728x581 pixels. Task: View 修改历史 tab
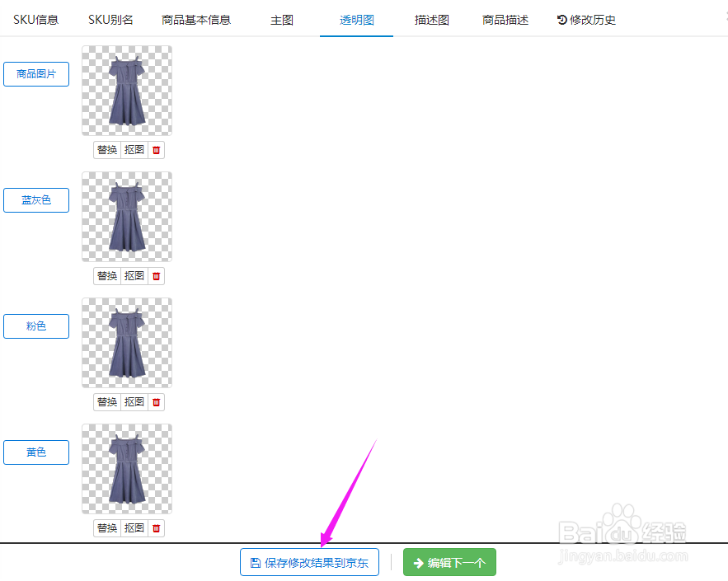586,20
